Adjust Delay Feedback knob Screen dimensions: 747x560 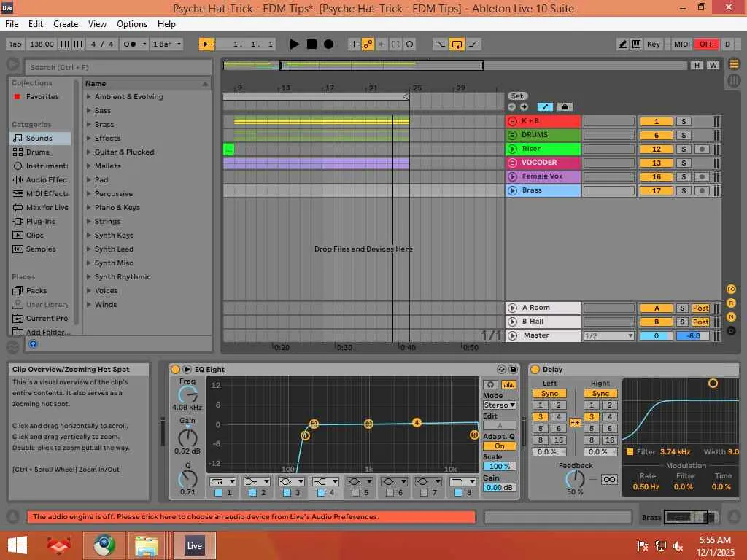[x=575, y=479]
